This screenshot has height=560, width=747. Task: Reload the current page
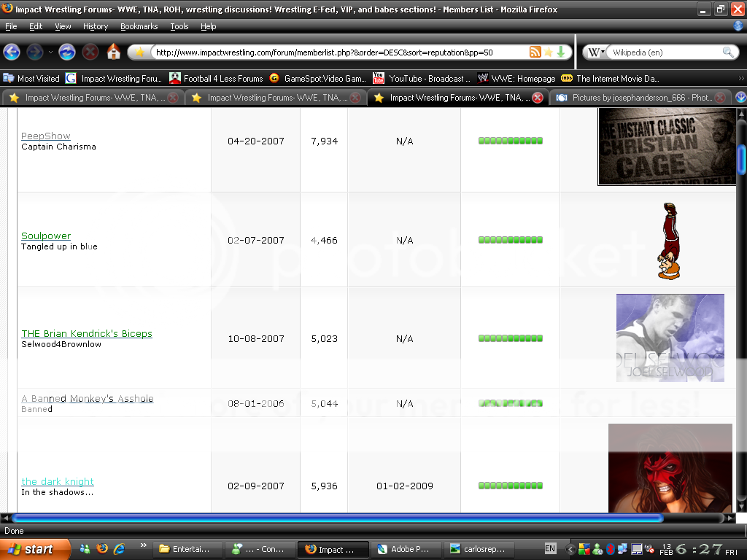(67, 52)
